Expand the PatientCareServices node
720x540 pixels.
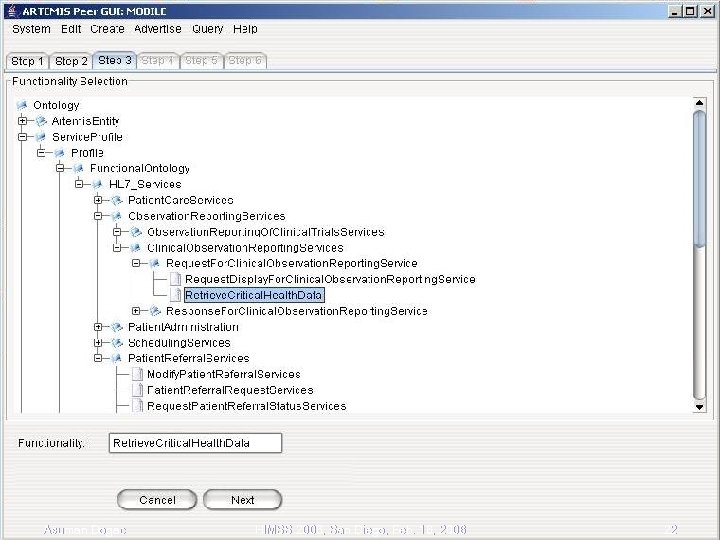coord(98,200)
